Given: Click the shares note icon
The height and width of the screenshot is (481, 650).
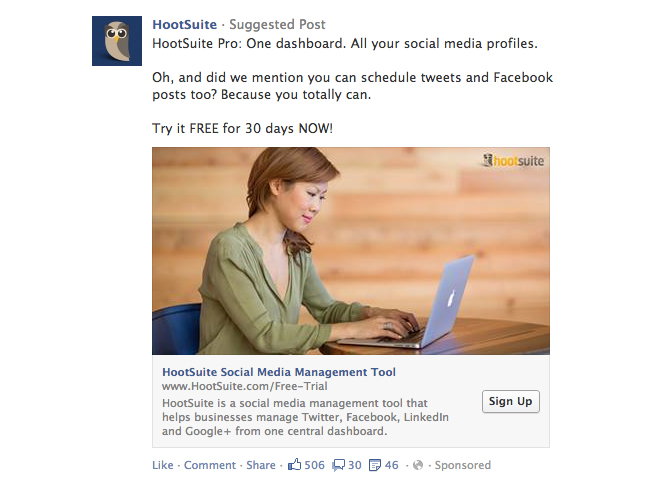Looking at the screenshot, I should (x=375, y=465).
